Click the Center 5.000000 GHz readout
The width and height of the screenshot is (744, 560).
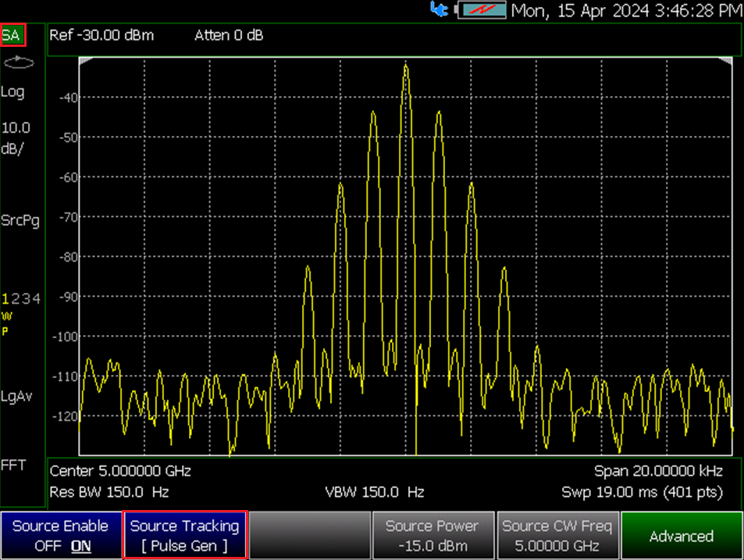[x=120, y=471]
